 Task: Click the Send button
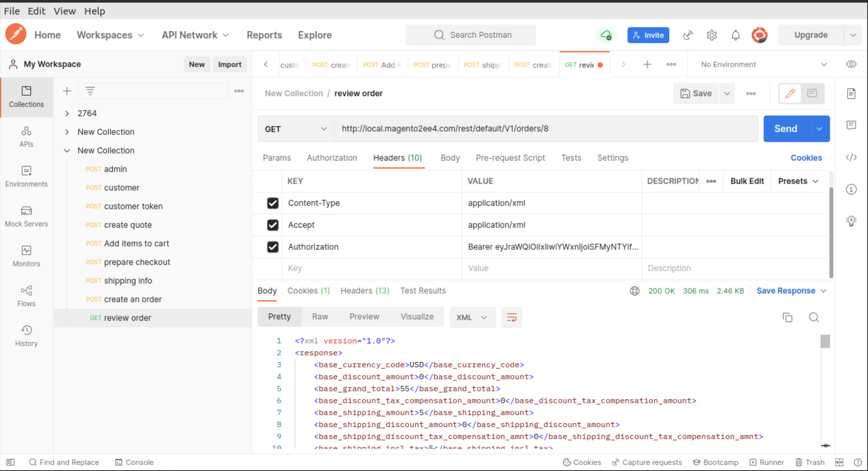[x=785, y=128]
